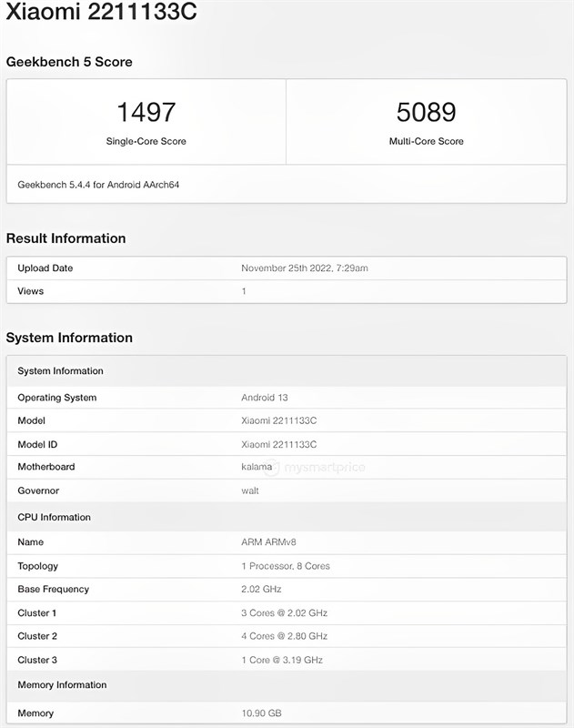Click the 'Model' row label
The image size is (574, 728).
(31, 420)
